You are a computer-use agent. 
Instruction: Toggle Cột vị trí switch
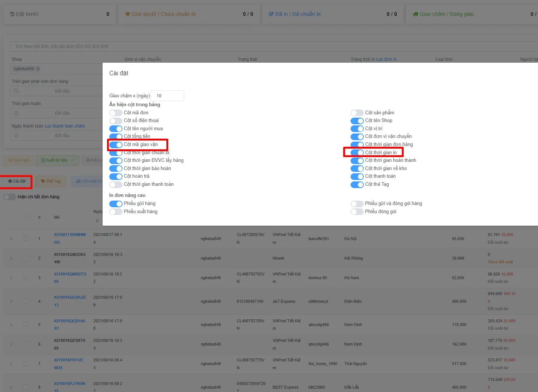pyautogui.click(x=357, y=129)
